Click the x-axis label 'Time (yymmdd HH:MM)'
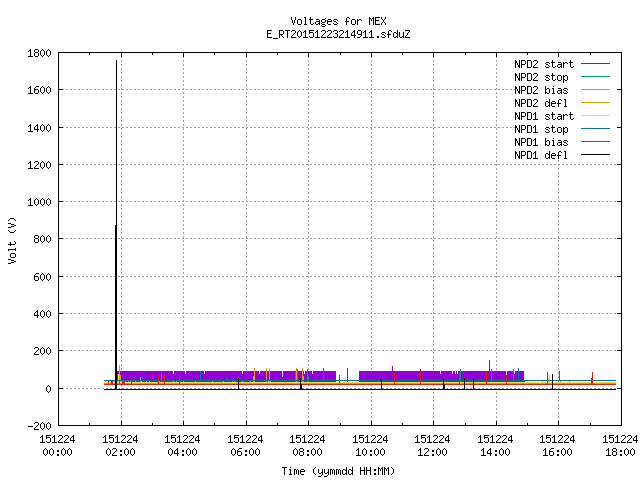640x480 pixels. (x=338, y=471)
